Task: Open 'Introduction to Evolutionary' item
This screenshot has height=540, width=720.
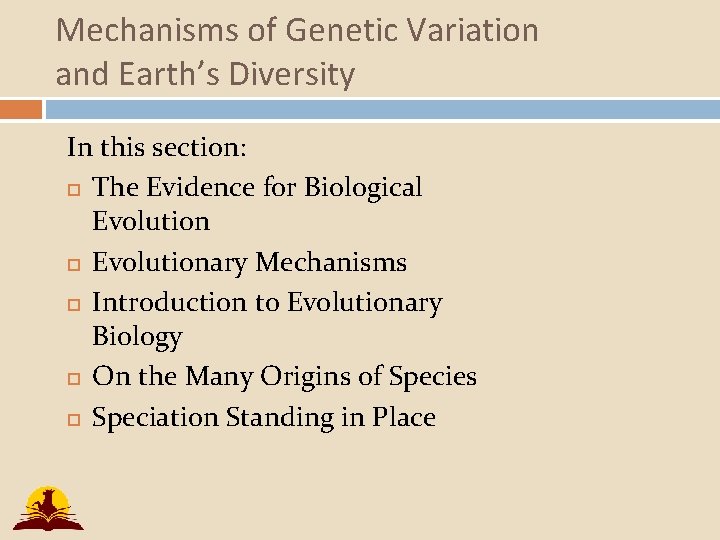Action: point(267,302)
